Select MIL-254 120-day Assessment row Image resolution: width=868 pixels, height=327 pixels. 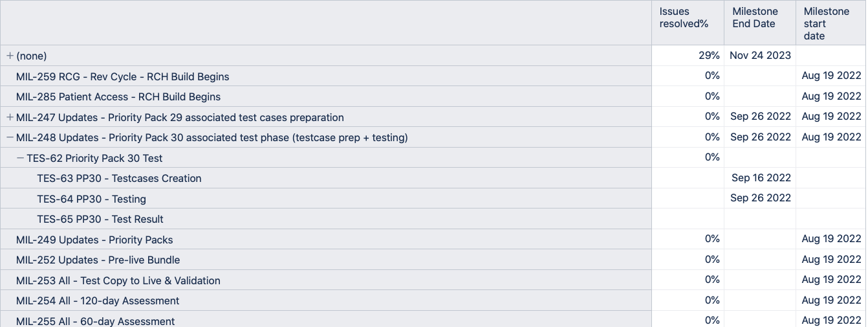[98, 301]
